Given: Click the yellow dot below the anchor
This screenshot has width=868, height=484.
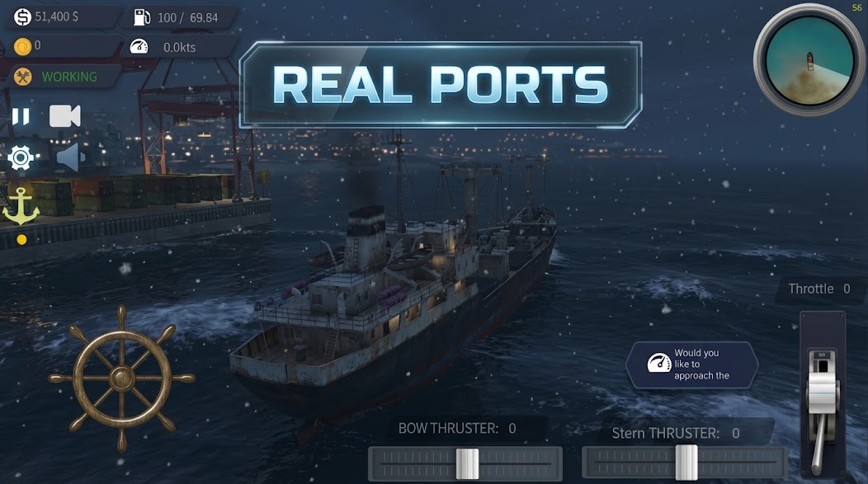Looking at the screenshot, I should click(x=21, y=239).
